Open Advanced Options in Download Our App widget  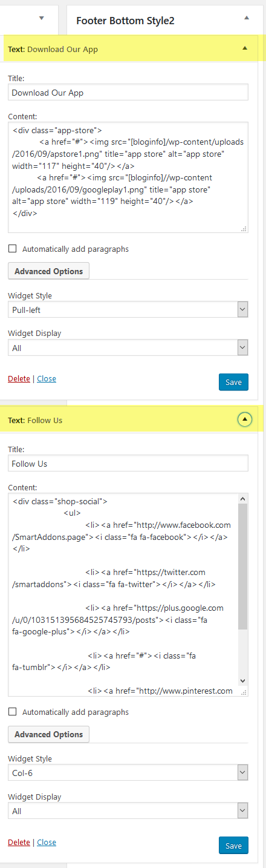(48, 271)
